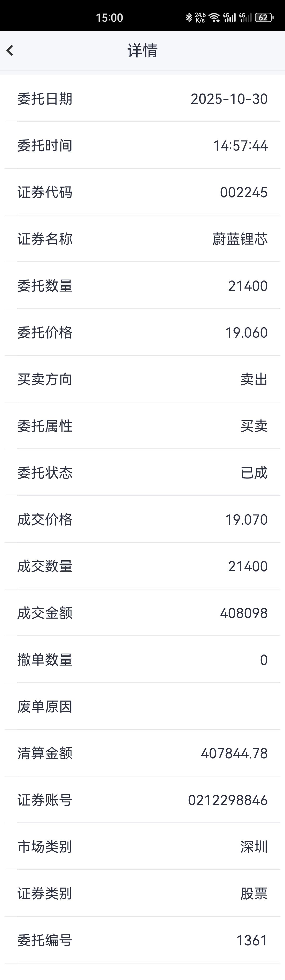The image size is (285, 980).
Task: Tap the 详情 page title
Action: 142,50
